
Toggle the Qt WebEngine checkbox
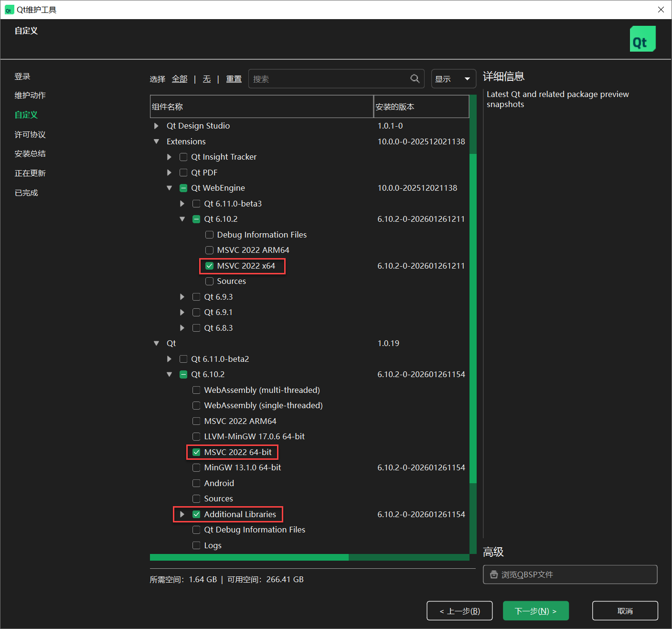(183, 188)
